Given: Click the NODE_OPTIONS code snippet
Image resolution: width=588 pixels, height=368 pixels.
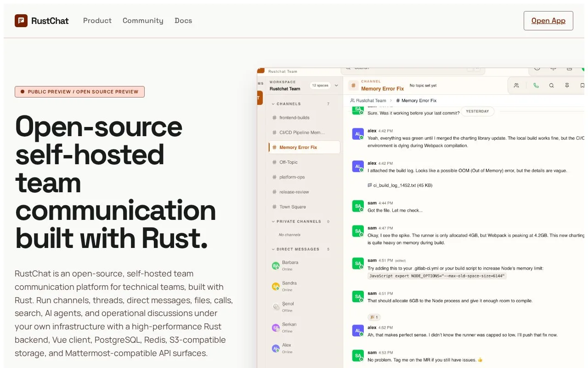Looking at the screenshot, I should 437,276.
